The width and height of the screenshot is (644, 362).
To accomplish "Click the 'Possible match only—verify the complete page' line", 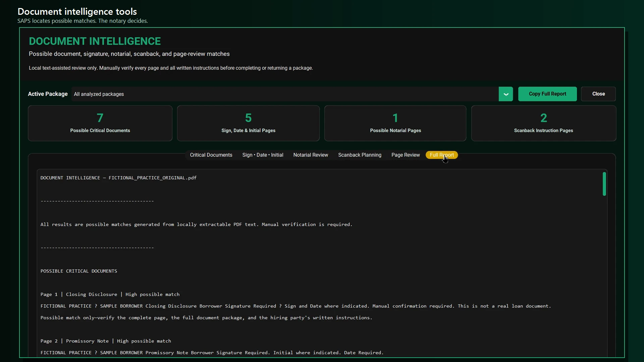I will click(206, 317).
